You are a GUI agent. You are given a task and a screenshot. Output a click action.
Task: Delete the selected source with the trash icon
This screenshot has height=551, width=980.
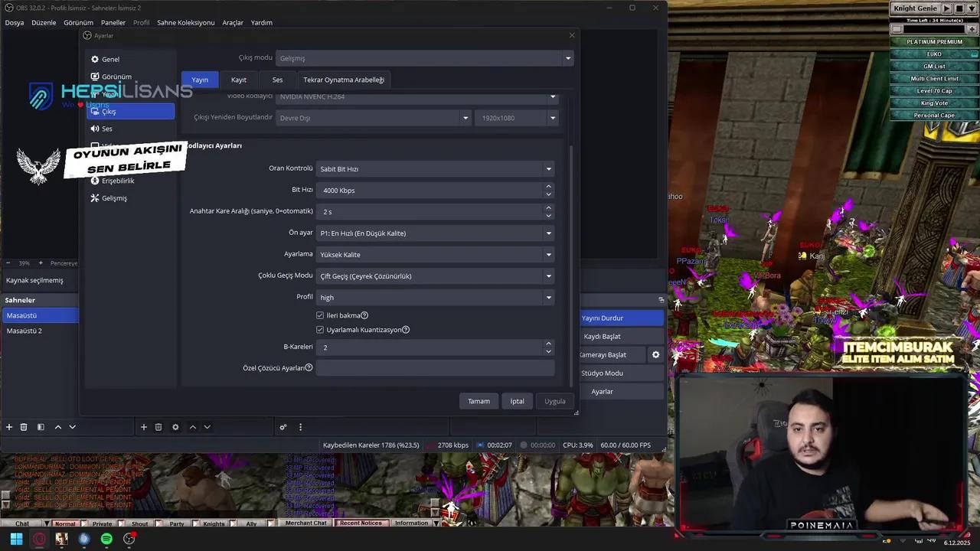tap(158, 427)
